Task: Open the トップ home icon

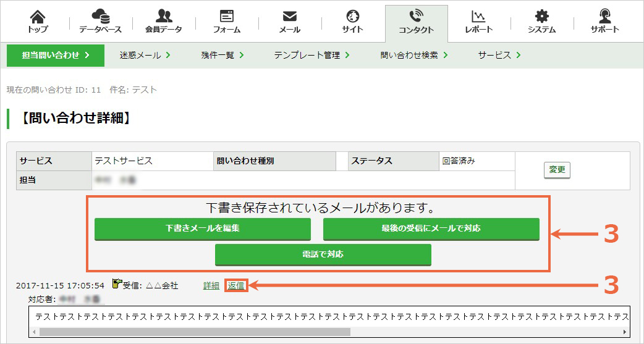Action: (38, 17)
